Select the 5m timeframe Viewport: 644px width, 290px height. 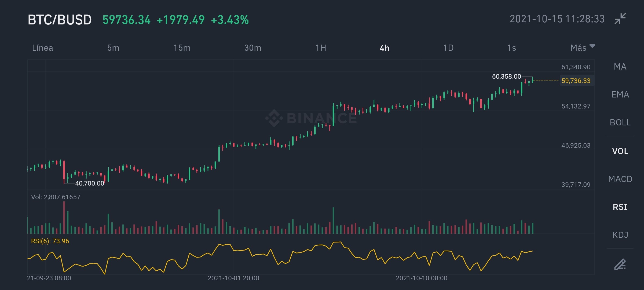[x=113, y=48]
